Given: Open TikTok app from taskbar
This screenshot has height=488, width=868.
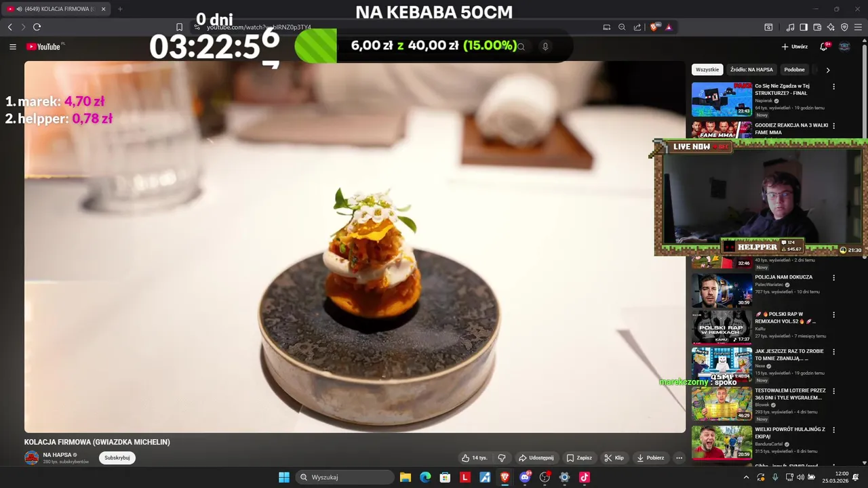Looking at the screenshot, I should (x=585, y=477).
